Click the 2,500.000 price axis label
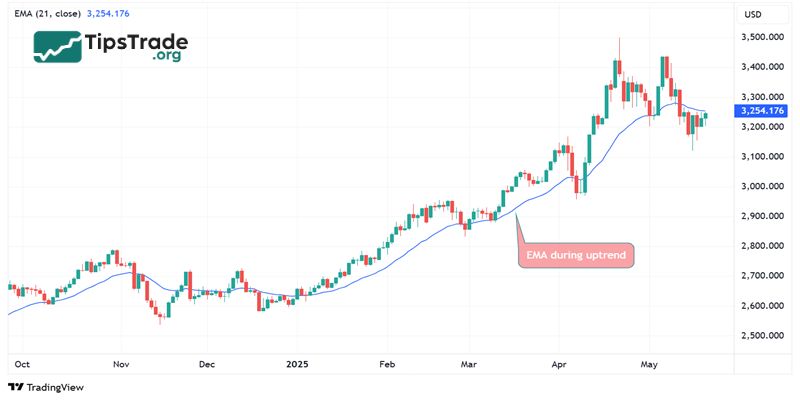The height and width of the screenshot is (400, 800). [761, 335]
